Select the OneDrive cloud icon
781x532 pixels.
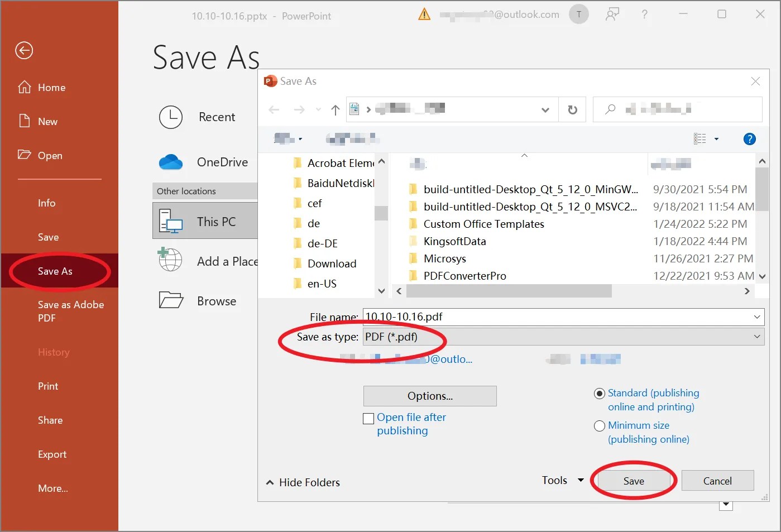[171, 162]
